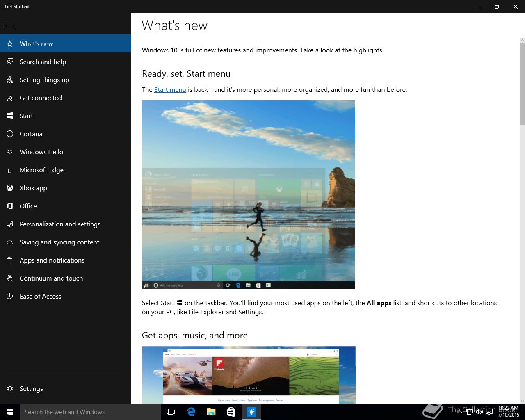Click the Xbox app icon
Image resolution: width=525 pixels, height=420 pixels.
(10, 188)
